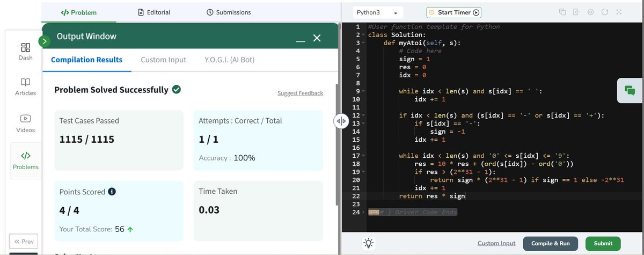Collapse code fold at line 3
The height and width of the screenshot is (255, 644).
click(x=364, y=43)
